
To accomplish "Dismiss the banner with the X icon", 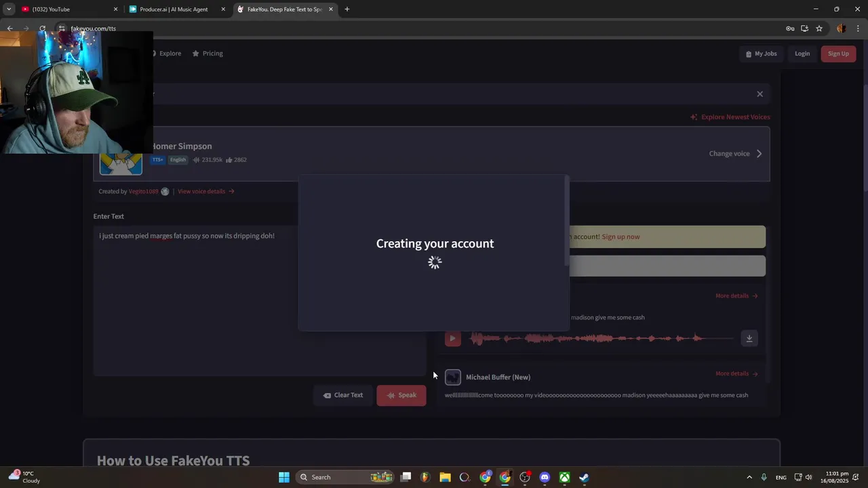I will click(x=759, y=94).
